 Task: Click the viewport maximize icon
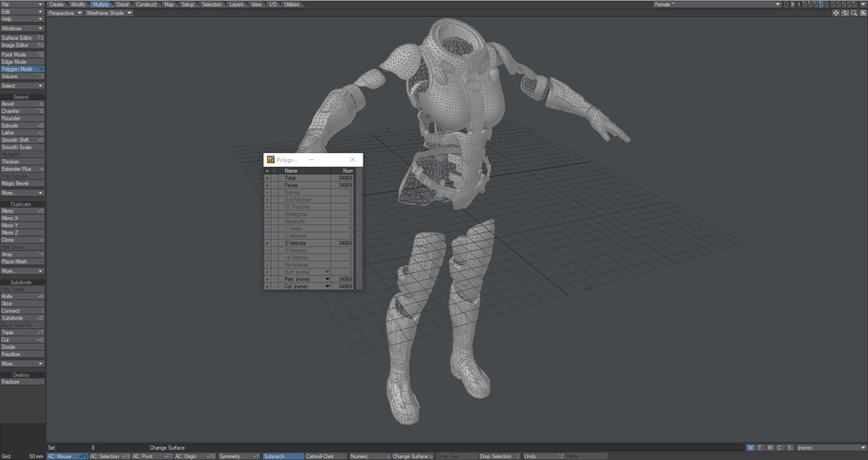coord(862,13)
